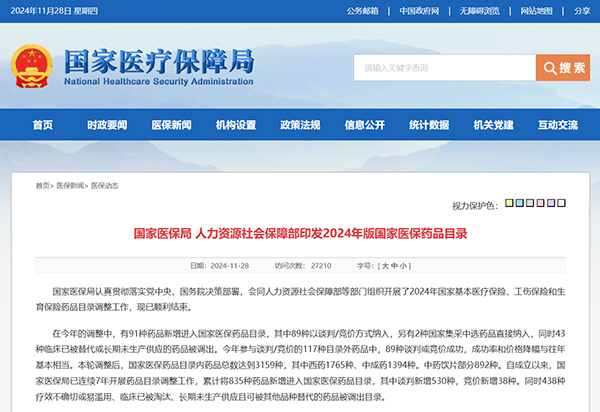600x412 pixels.
Task: Open 无障碍浏览 accessibility link
Action: 480,11
